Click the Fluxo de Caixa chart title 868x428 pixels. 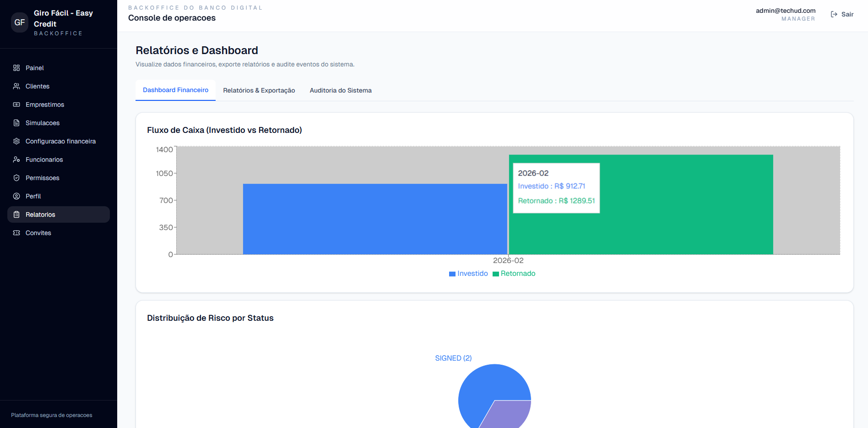224,130
